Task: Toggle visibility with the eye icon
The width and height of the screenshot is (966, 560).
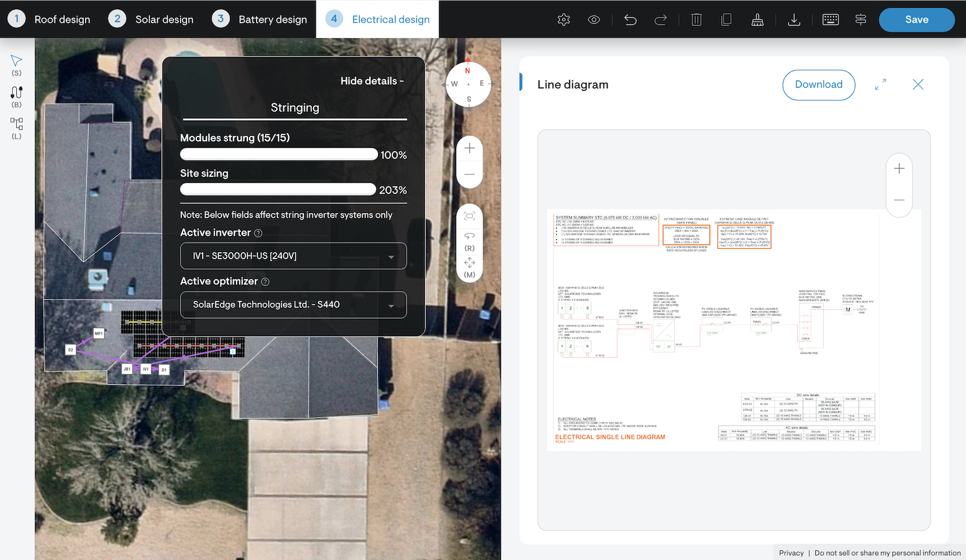Action: [594, 19]
